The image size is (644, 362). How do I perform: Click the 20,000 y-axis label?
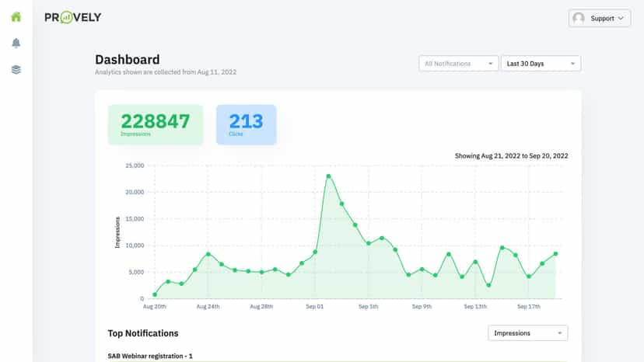[x=135, y=192]
